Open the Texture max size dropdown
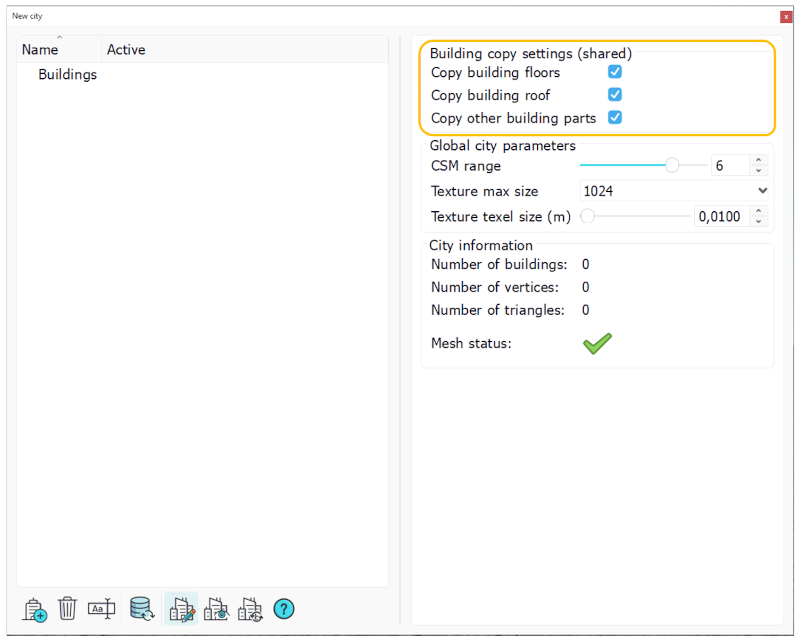Image resolution: width=800 pixels, height=642 pixels. [x=674, y=190]
